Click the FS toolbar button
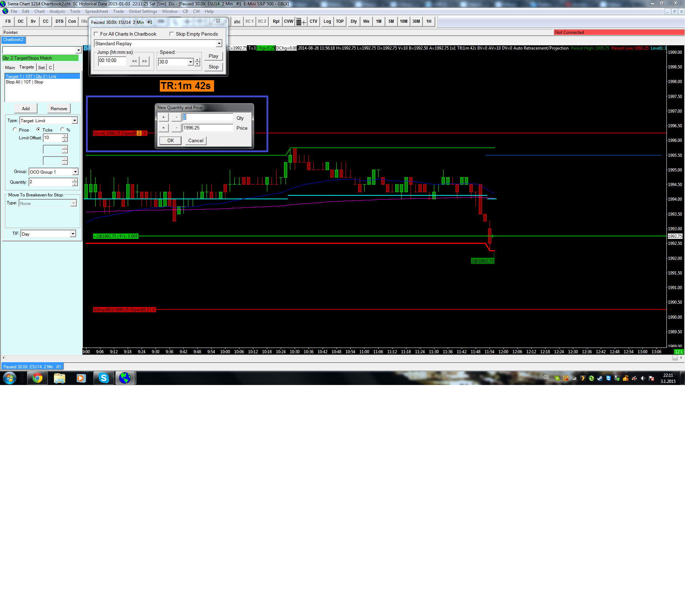685x616 pixels. point(8,21)
